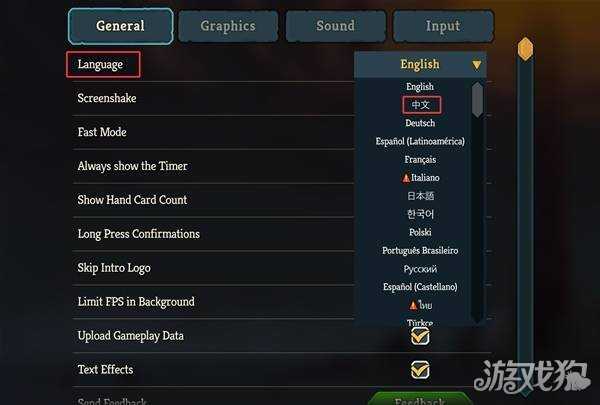The height and width of the screenshot is (405, 600).
Task: Open the Language dropdown showing English
Action: (x=421, y=65)
